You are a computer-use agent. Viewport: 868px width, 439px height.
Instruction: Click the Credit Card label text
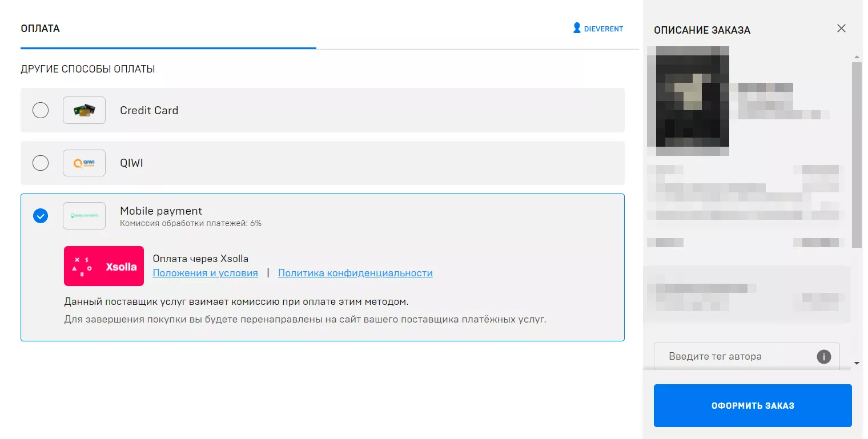click(x=149, y=110)
